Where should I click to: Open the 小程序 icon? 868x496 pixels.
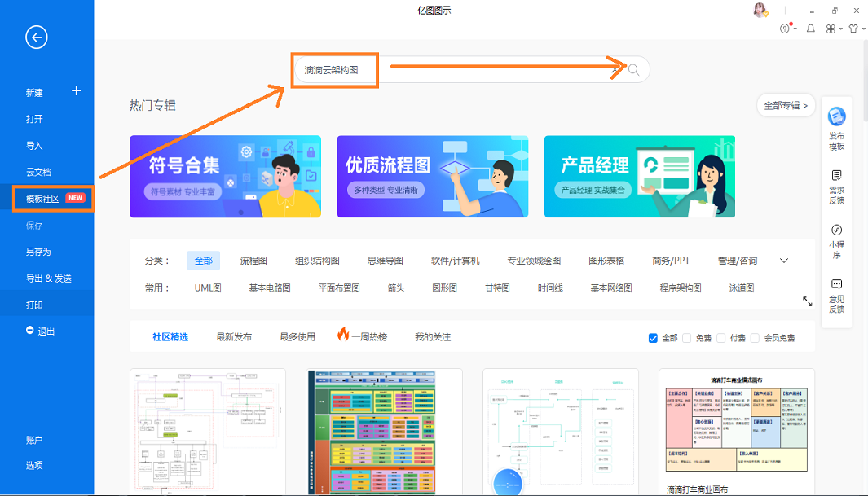836,230
